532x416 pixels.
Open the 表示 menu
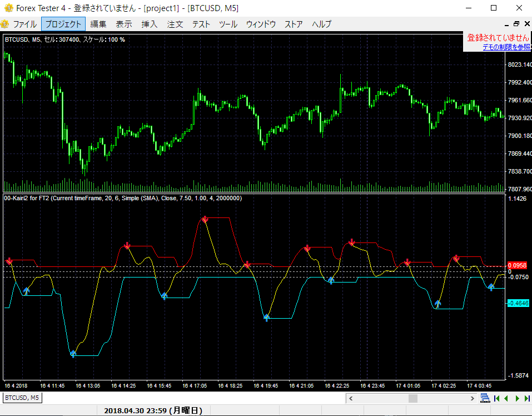point(124,24)
